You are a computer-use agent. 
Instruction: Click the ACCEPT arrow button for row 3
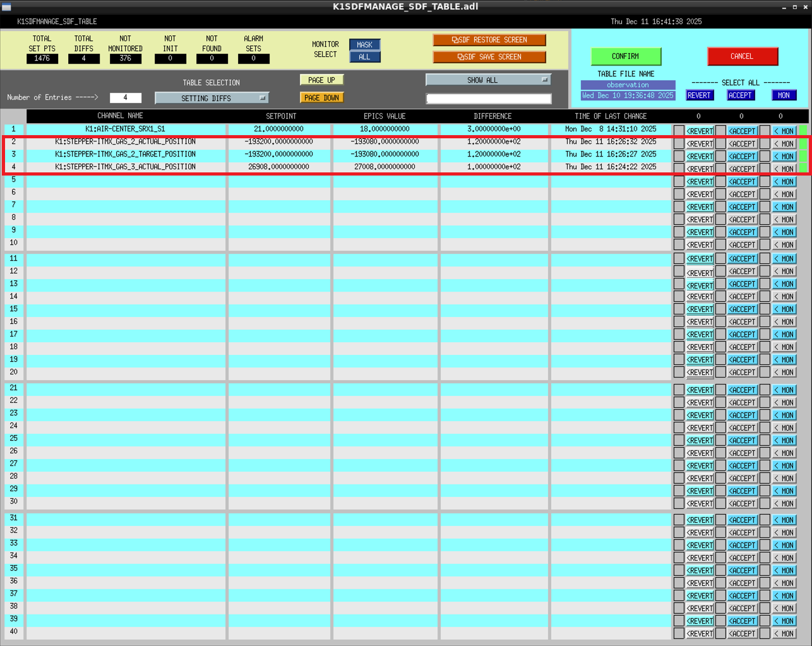(x=742, y=157)
